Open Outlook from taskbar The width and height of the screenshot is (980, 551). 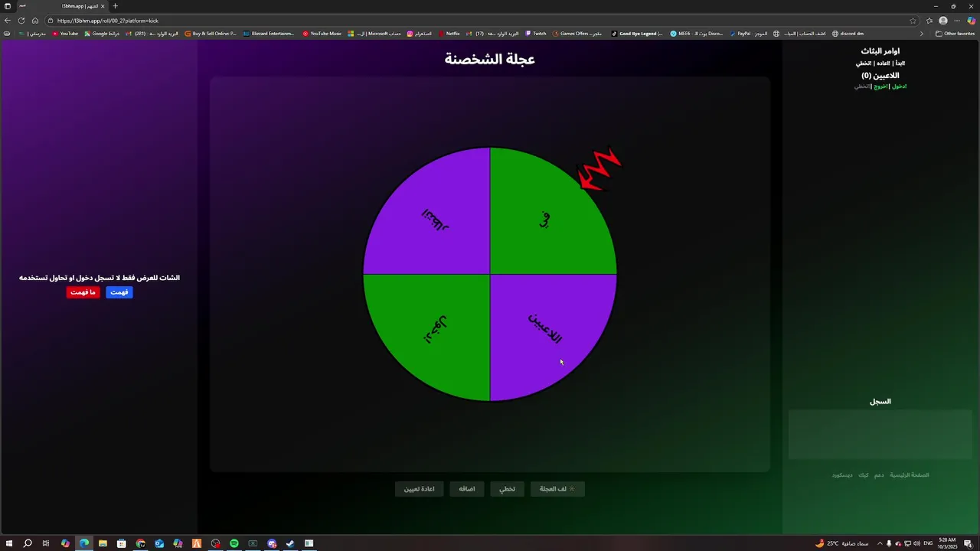[159, 543]
